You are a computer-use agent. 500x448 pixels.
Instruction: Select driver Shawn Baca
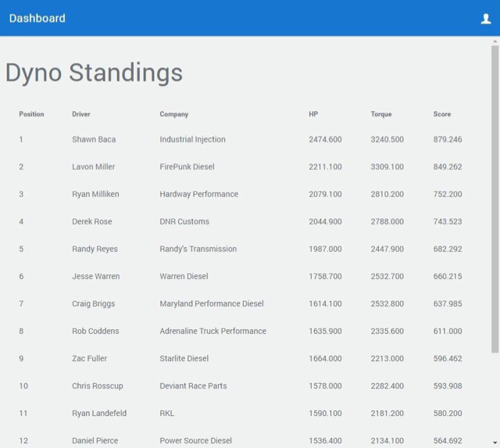coord(94,139)
